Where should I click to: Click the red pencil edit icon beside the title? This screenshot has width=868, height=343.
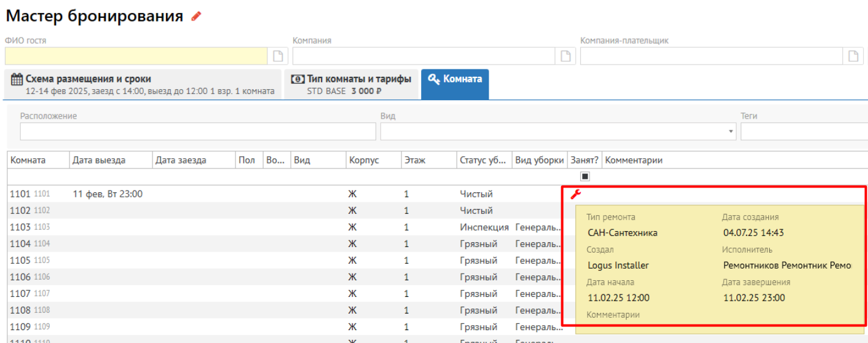point(196,17)
